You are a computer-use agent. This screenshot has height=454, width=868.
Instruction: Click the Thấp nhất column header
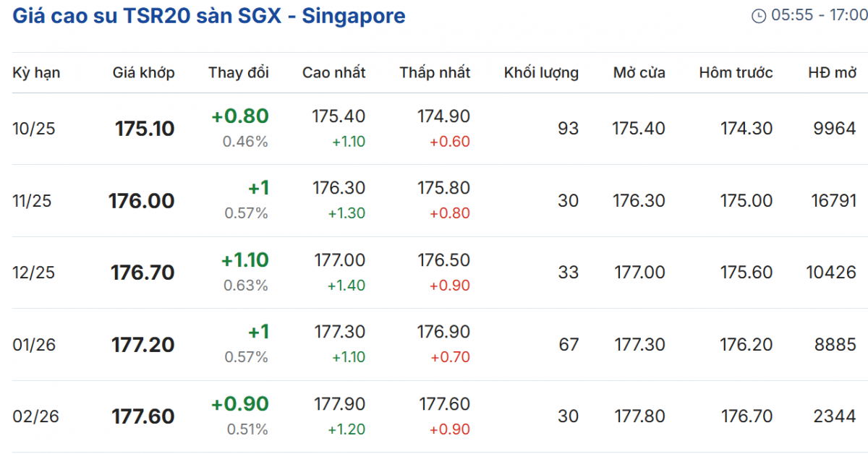tap(434, 72)
